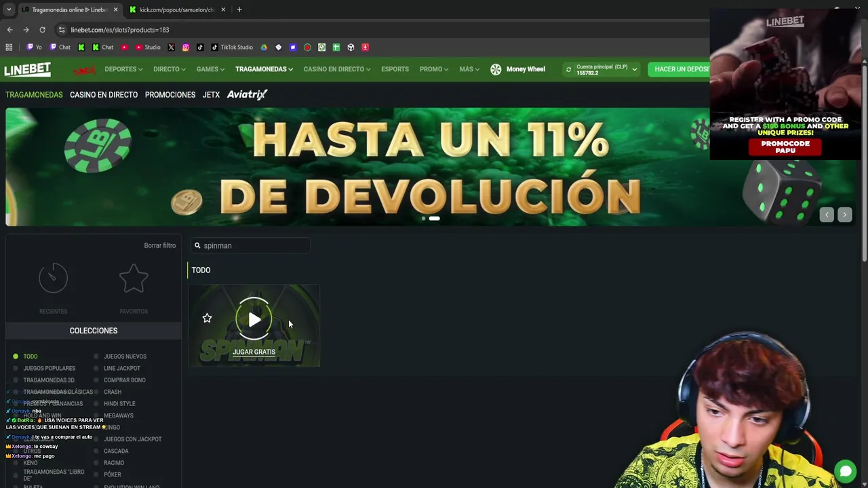Expand the Games dropdown menu

coord(211,69)
